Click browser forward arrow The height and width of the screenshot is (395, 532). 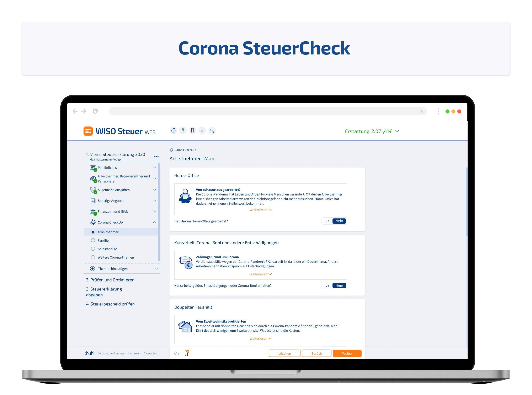[x=84, y=111]
